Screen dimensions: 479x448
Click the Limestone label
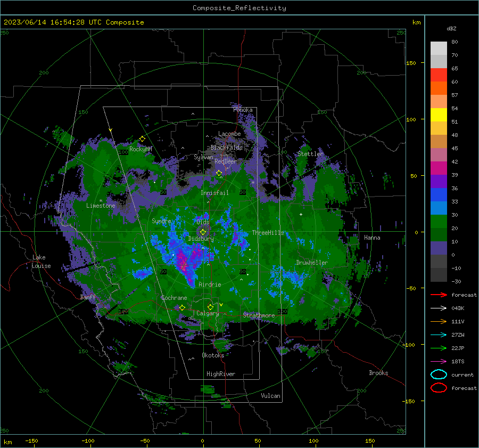pos(101,206)
